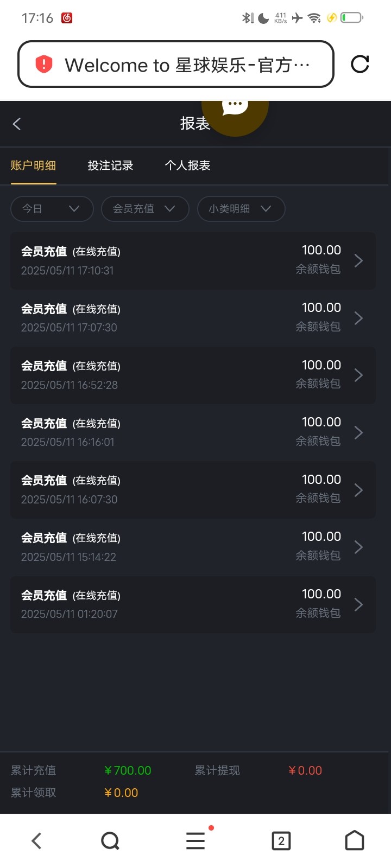Screen dimensions: 391x868
Task: Expand the 今日 date filter dropdown
Action: click(x=52, y=209)
